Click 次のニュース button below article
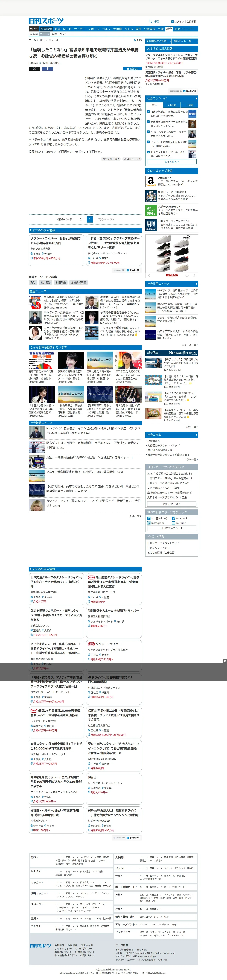This screenshot has width=227, height=980. (132, 159)
